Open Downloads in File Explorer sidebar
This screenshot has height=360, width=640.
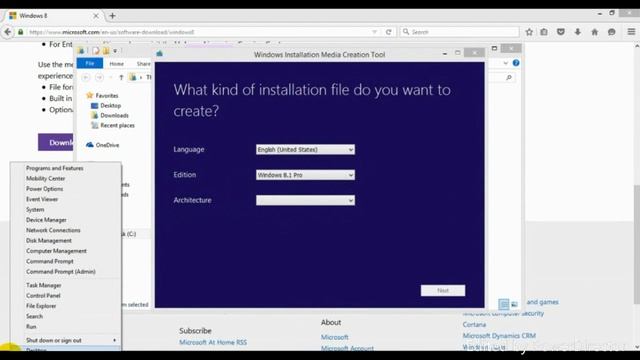click(x=114, y=116)
